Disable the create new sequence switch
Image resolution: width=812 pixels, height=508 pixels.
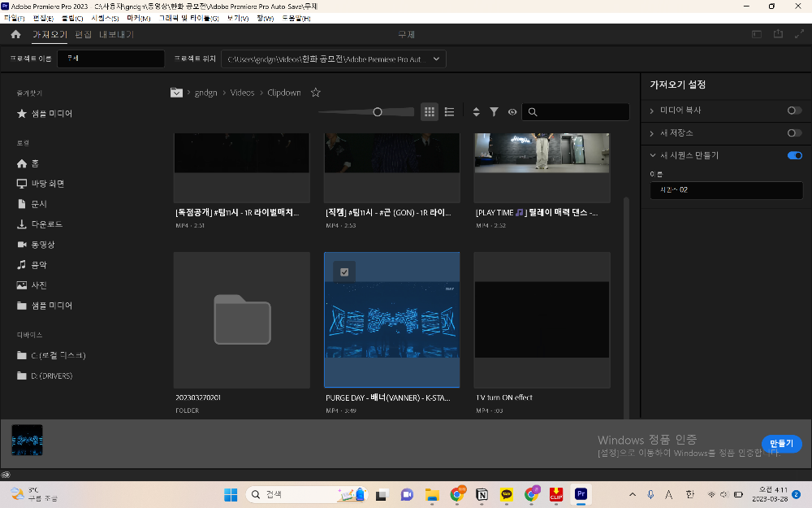click(794, 155)
